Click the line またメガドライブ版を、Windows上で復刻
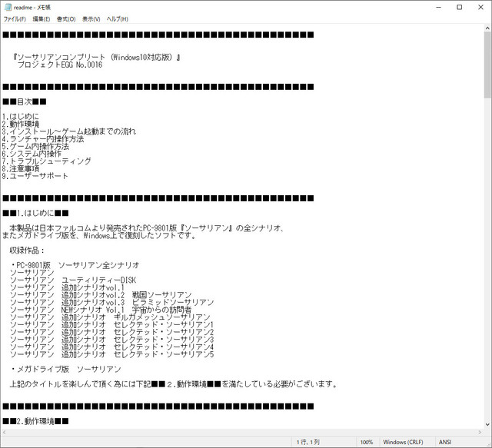 [99, 236]
